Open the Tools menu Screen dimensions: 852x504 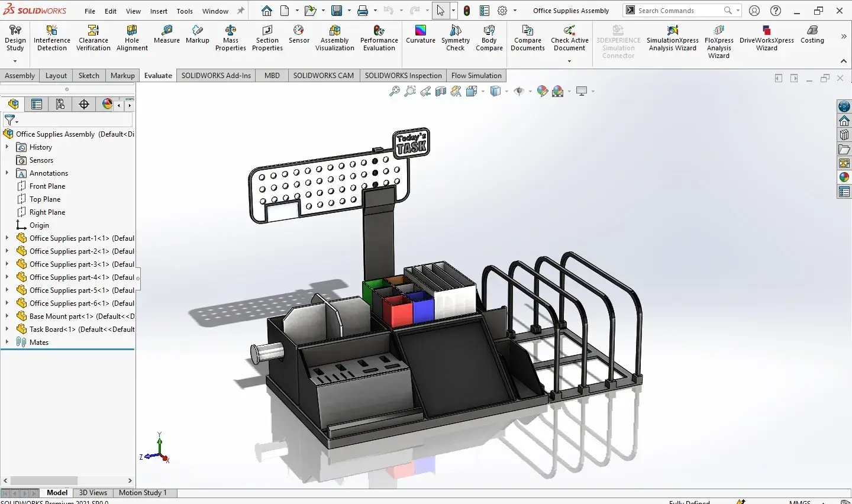point(185,11)
